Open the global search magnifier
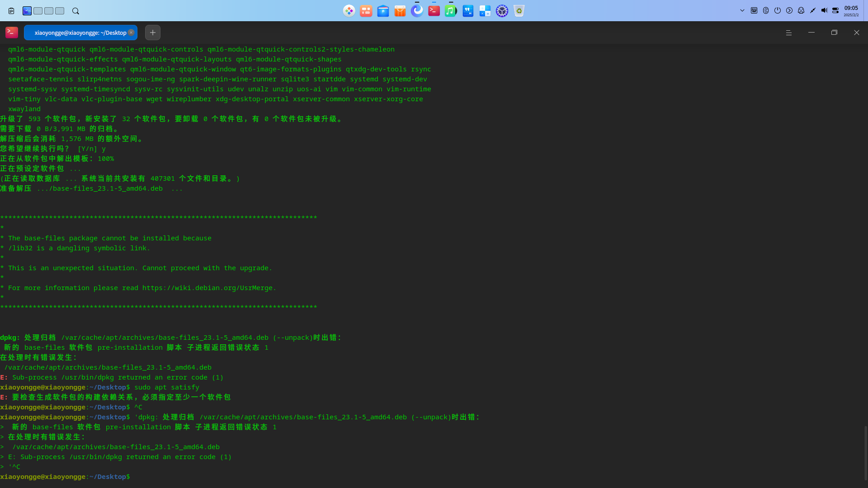The image size is (868, 488). click(75, 11)
